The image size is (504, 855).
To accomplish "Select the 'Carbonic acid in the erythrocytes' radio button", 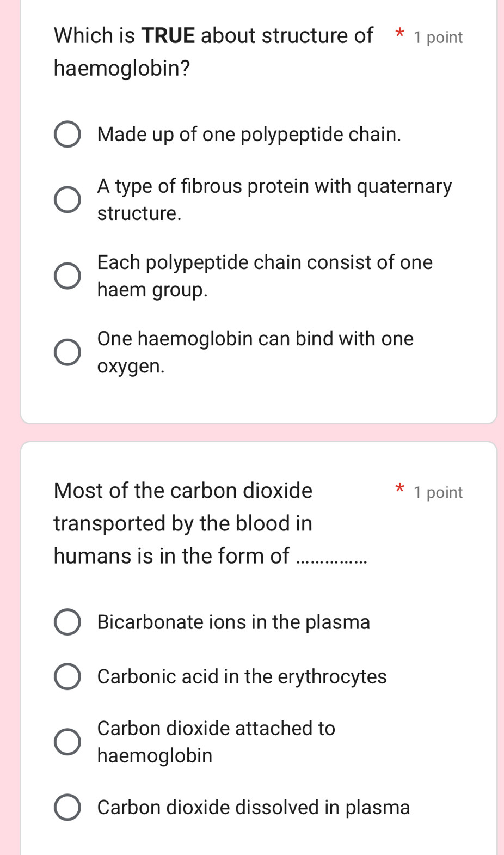I will 67,677.
